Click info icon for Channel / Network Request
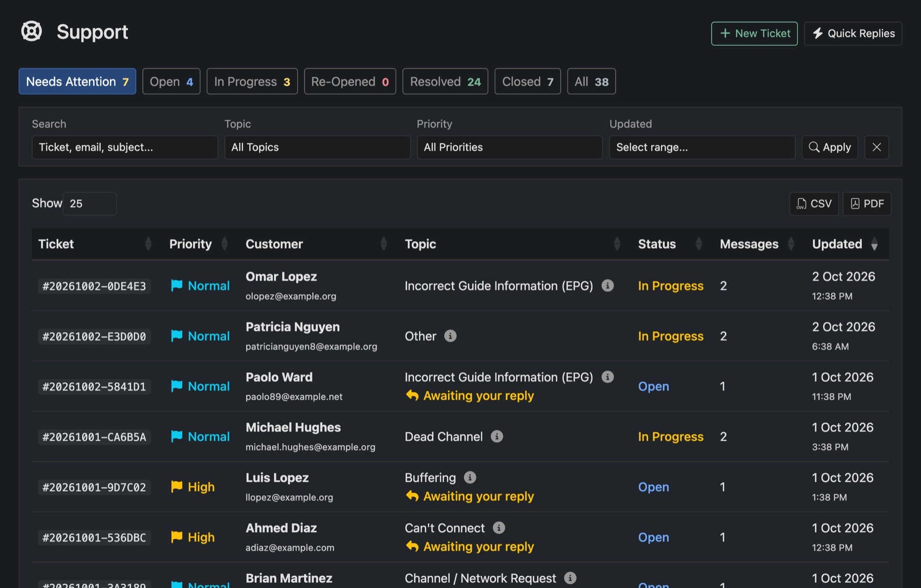This screenshot has height=588, width=921. tap(570, 577)
